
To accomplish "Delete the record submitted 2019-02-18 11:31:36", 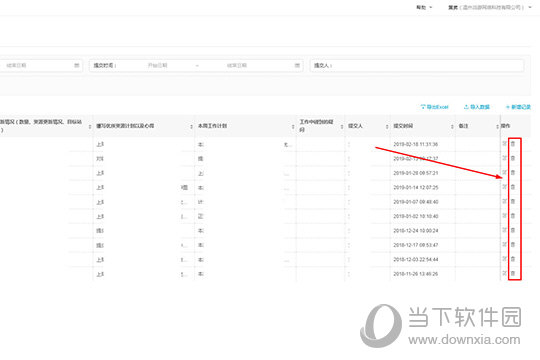I will 513,144.
